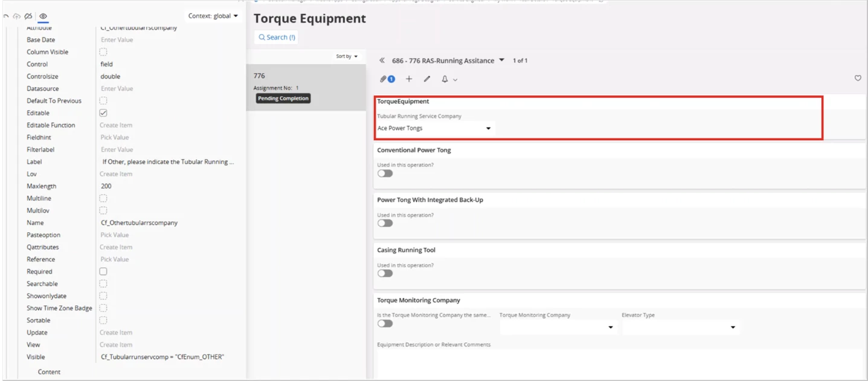Click the Content tree item
868x381 pixels.
(x=49, y=372)
